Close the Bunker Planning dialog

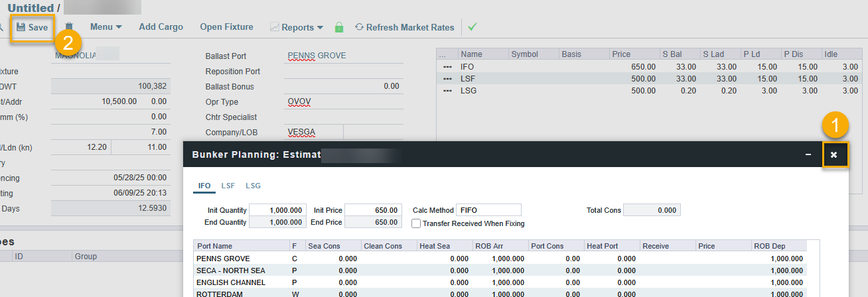[834, 154]
